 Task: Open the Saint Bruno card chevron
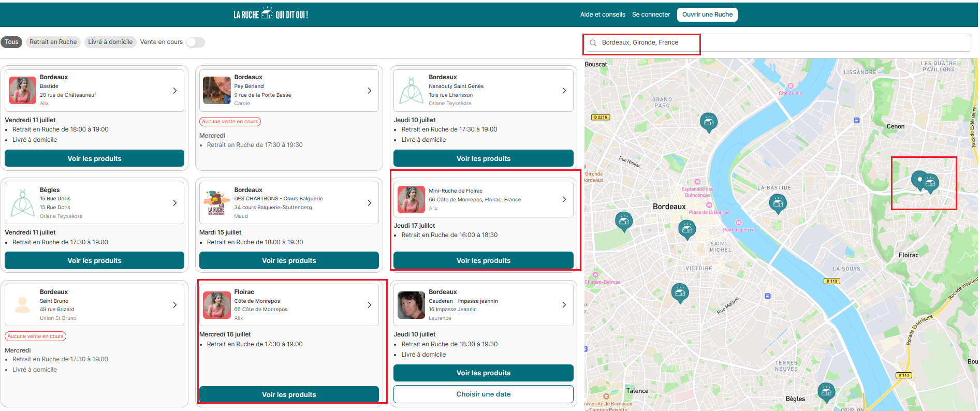pos(175,305)
